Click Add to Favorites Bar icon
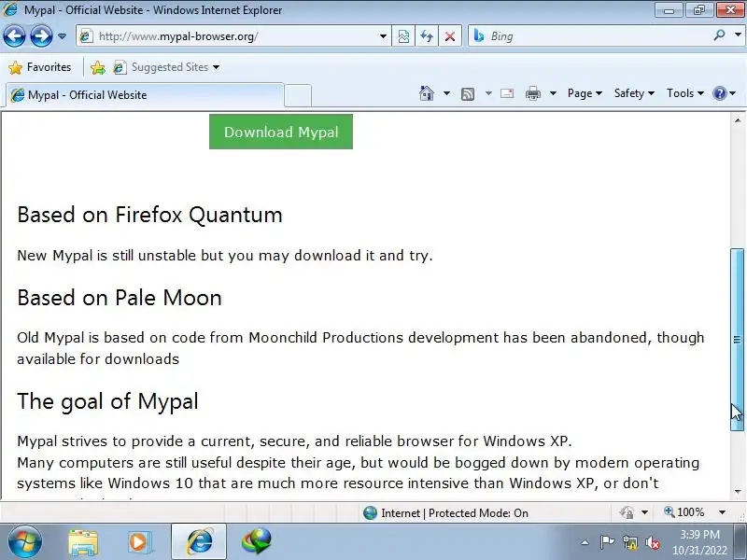Viewport: 747px width, 560px height. click(x=98, y=67)
